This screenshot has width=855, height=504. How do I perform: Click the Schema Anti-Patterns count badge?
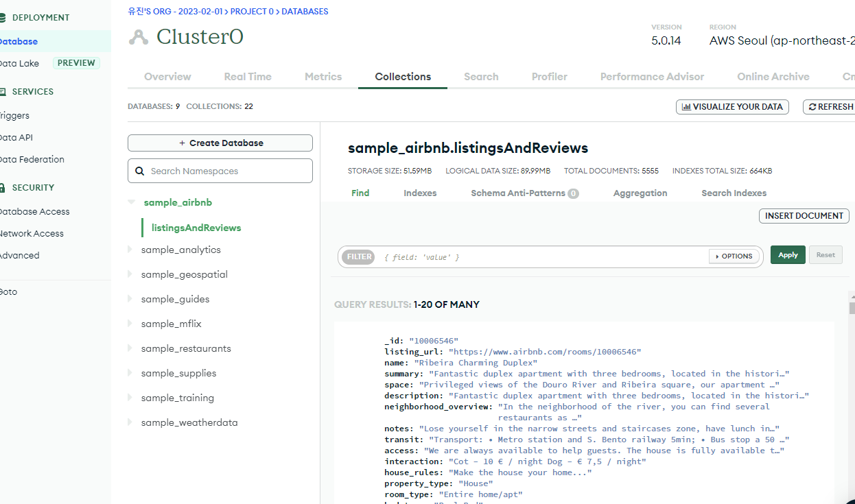click(x=573, y=194)
